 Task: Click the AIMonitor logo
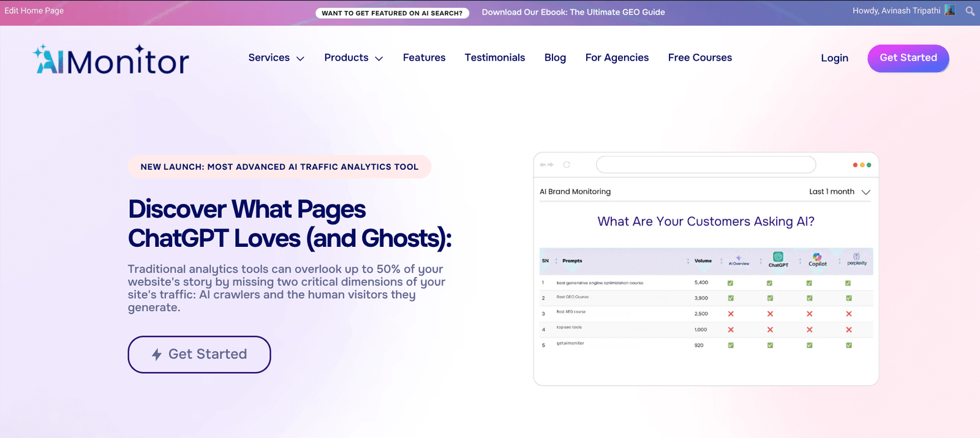point(111,59)
